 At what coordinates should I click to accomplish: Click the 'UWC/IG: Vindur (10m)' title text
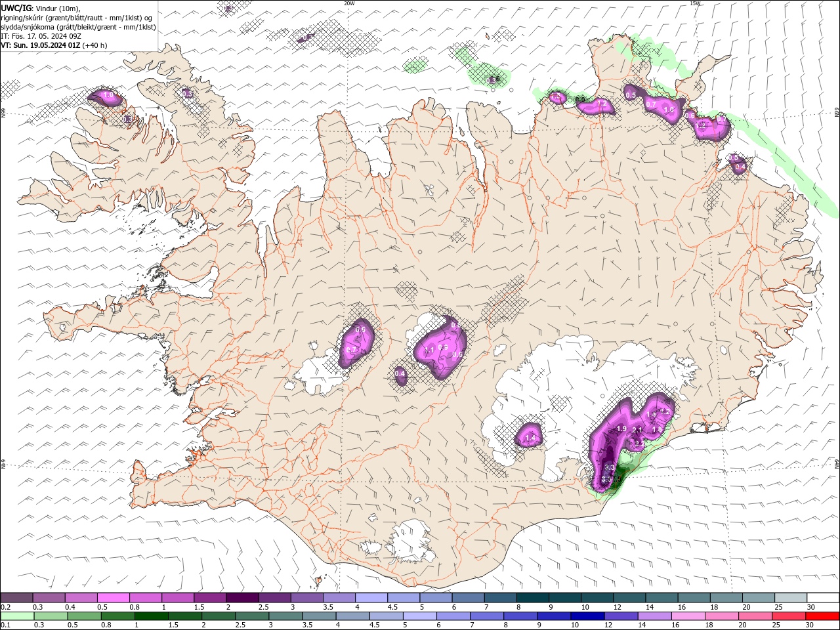pyautogui.click(x=40, y=8)
